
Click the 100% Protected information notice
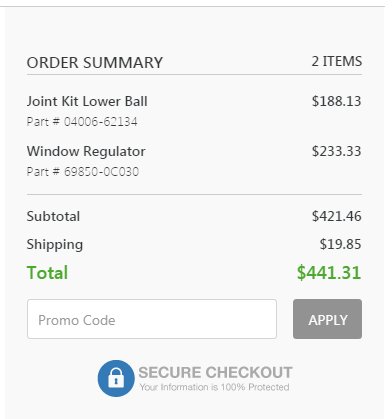214,387
